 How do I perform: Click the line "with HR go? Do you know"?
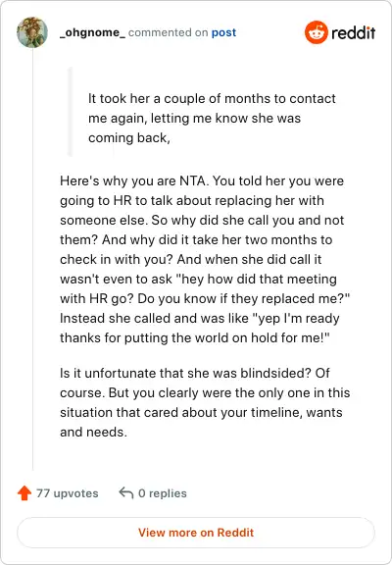coord(205,298)
